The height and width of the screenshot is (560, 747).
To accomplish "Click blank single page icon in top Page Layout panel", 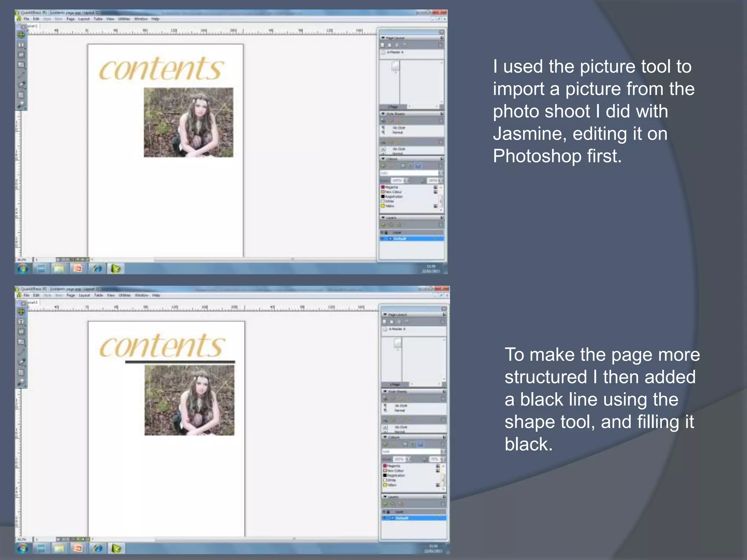I will (x=383, y=45).
